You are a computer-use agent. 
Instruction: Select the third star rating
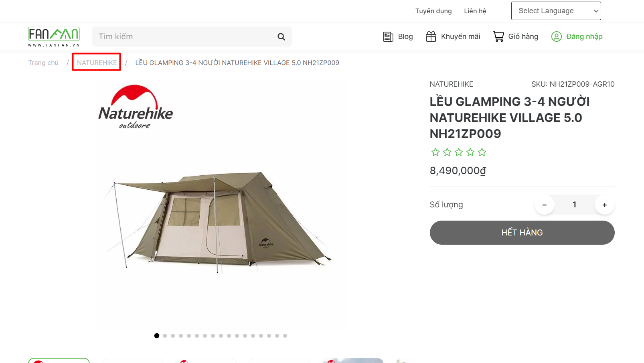click(x=459, y=152)
